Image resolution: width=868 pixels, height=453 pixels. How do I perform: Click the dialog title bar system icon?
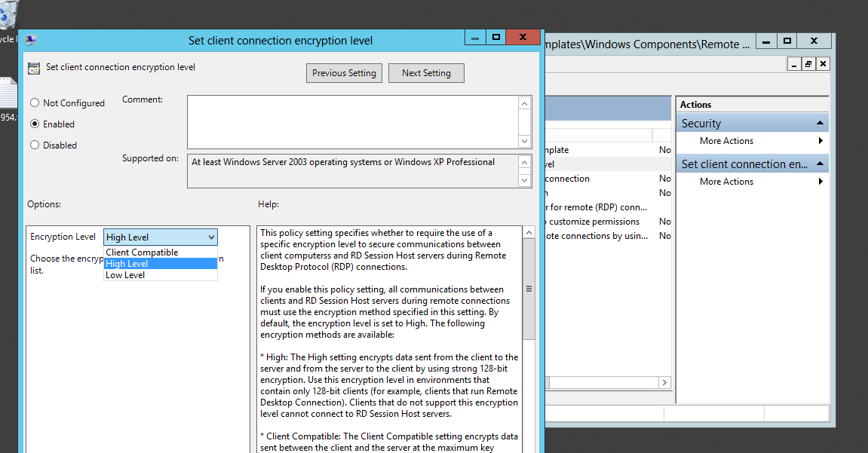(x=31, y=41)
